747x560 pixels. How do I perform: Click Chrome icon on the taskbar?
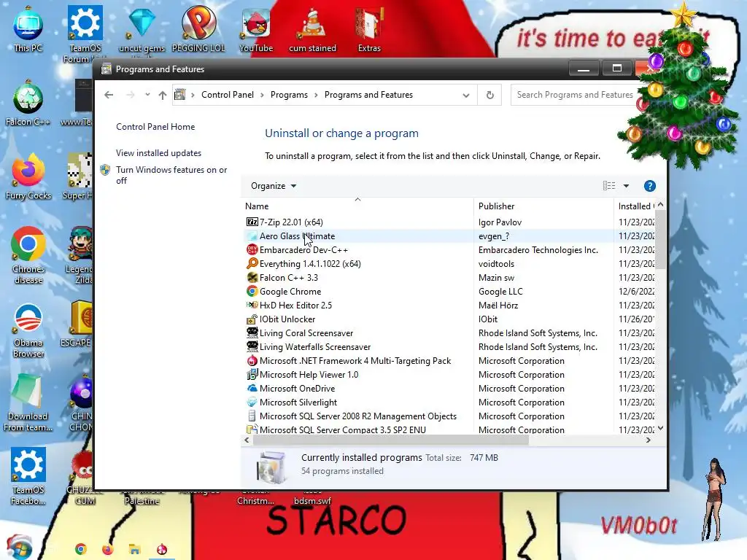tap(80, 549)
